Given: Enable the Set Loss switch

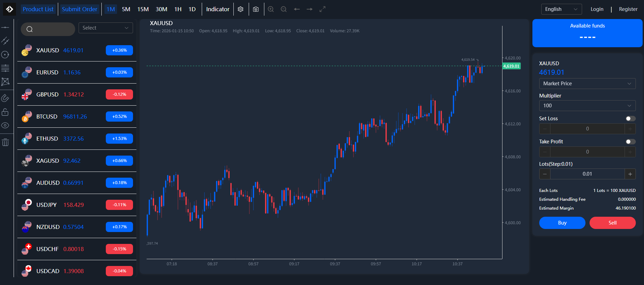Looking at the screenshot, I should tap(630, 119).
